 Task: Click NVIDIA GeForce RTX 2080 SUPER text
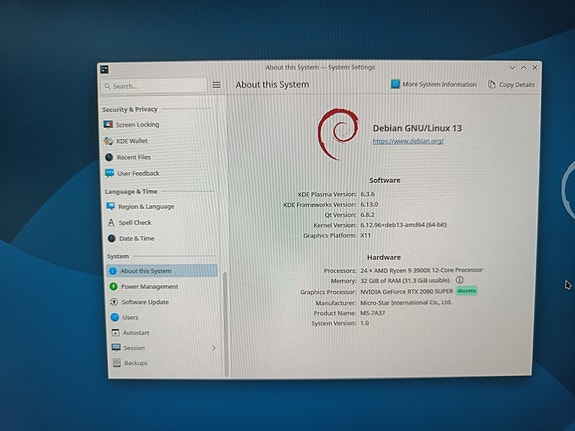tap(407, 291)
